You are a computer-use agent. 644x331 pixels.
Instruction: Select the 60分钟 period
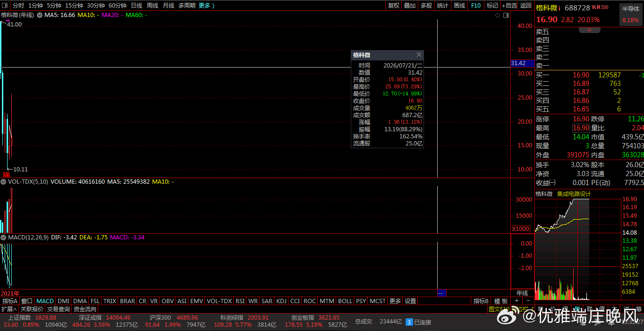[118, 6]
